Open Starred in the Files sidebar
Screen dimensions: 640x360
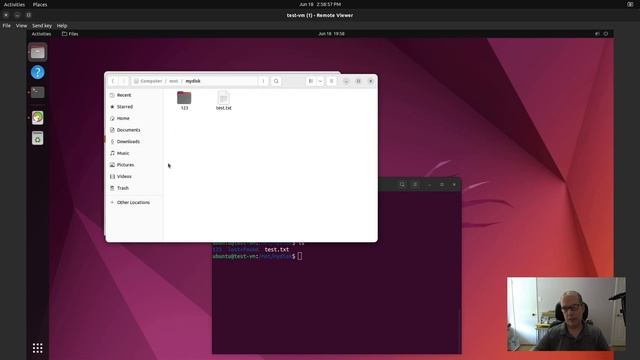[134, 107]
